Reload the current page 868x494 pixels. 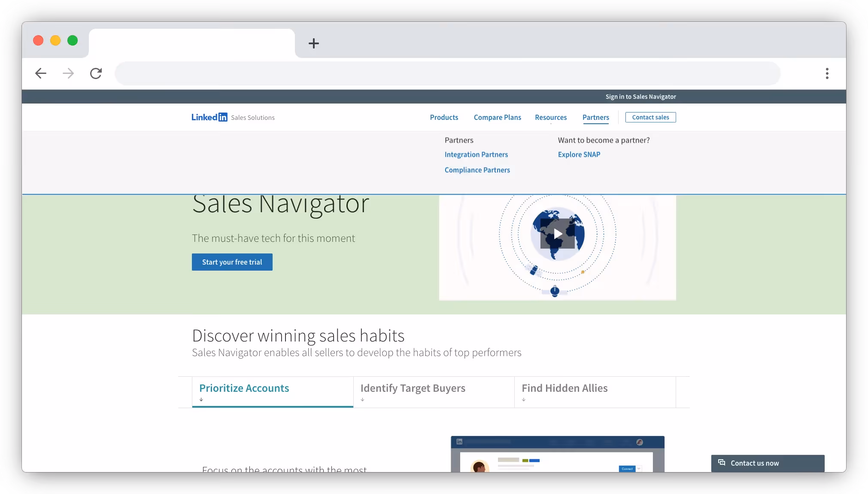[96, 73]
